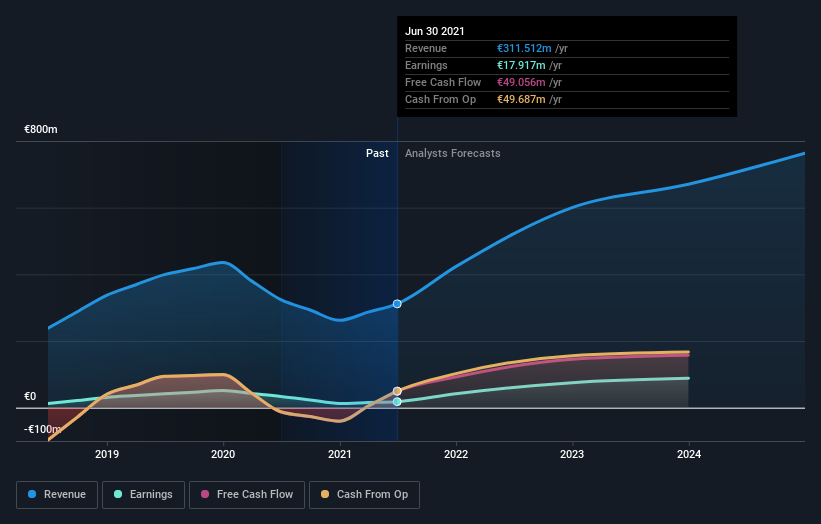Click the €0 axis label
Screen dimensions: 821x524
point(30,396)
